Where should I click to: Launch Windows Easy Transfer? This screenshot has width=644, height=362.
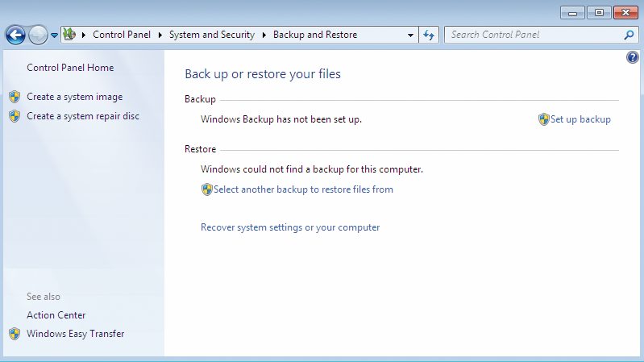(76, 334)
